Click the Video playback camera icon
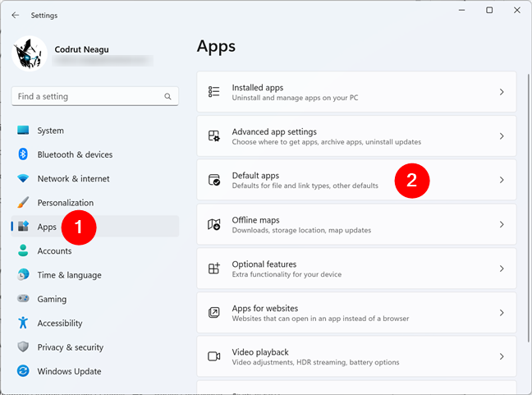Viewport: 532px width, 395px height. [x=213, y=356]
